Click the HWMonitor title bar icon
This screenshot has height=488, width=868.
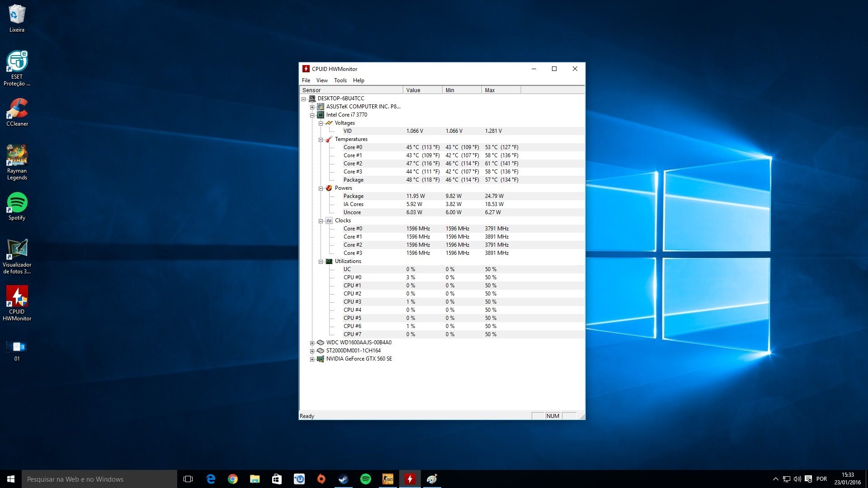tap(306, 69)
